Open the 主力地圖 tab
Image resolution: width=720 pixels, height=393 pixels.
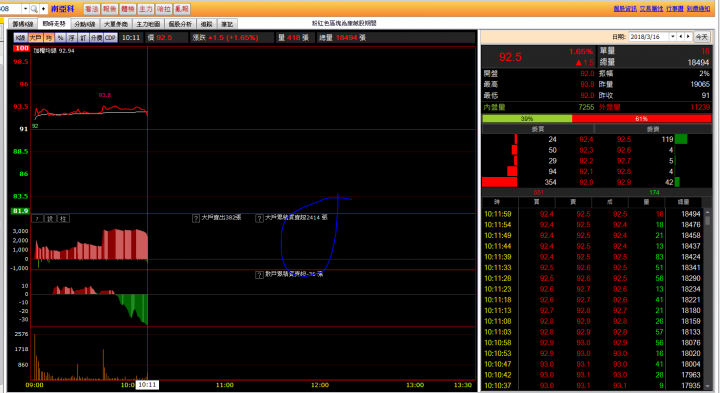pos(148,24)
